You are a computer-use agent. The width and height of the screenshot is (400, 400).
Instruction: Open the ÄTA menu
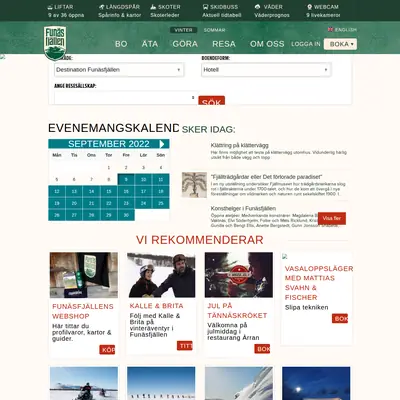pyautogui.click(x=150, y=44)
